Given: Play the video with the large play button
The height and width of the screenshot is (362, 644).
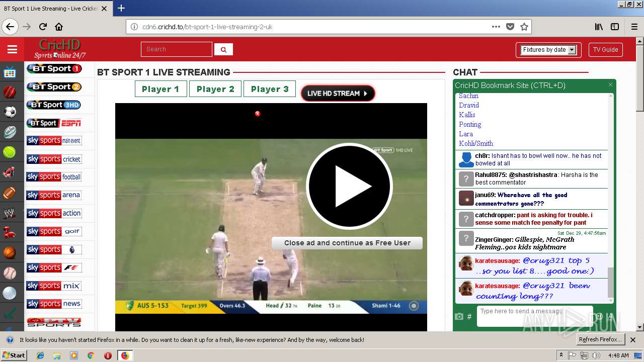Looking at the screenshot, I should pyautogui.click(x=349, y=186).
